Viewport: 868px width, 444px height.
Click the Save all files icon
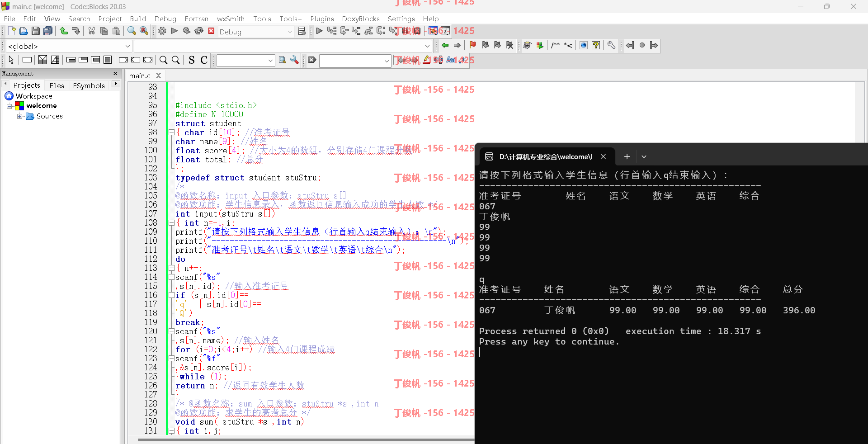pos(48,31)
